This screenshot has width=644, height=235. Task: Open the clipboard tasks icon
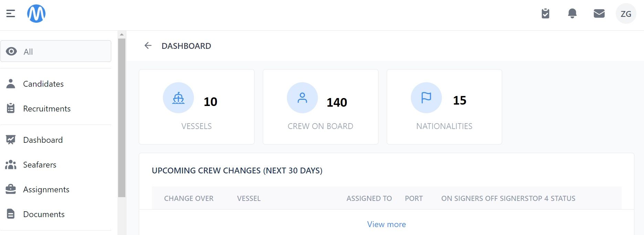[546, 13]
